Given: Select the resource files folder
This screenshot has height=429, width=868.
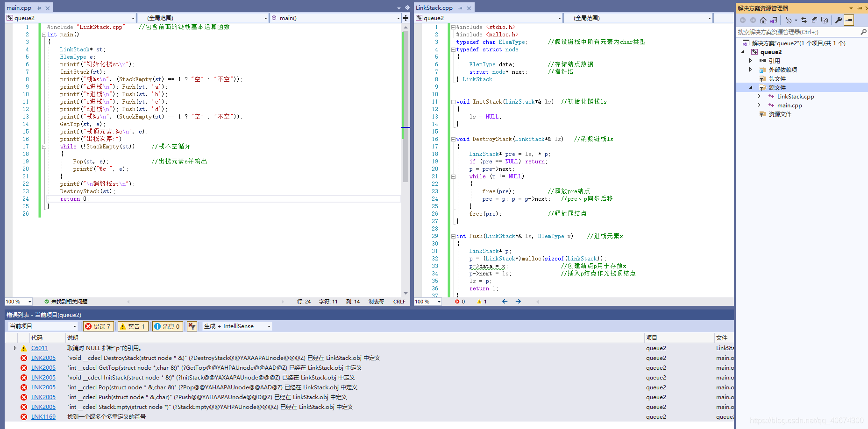Looking at the screenshot, I should tap(780, 114).
